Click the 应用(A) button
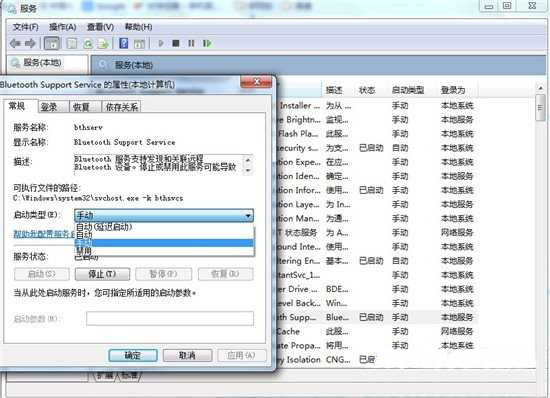550x398 pixels. click(242, 355)
